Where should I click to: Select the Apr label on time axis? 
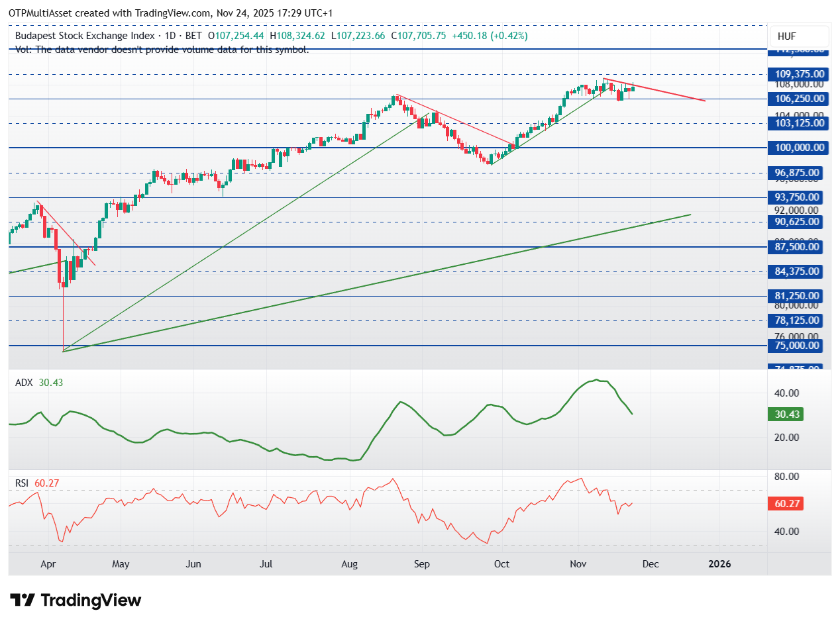[48, 564]
